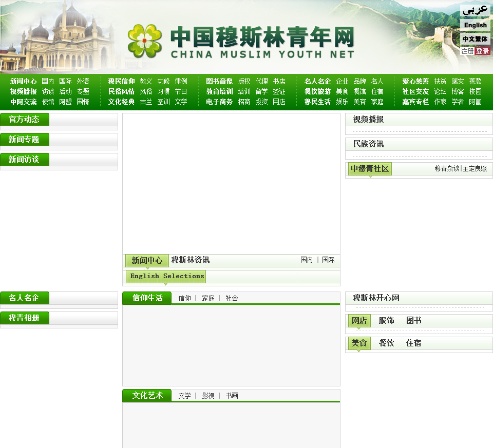The width and height of the screenshot is (493, 448).
Task: Click the 娱乐 navigation link
Action: [342, 102]
